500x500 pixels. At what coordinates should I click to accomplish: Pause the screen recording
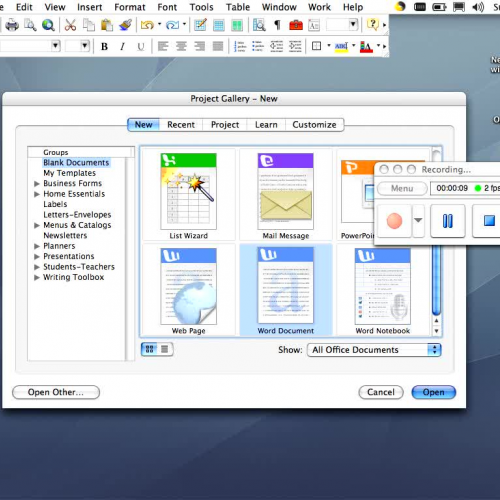click(448, 221)
